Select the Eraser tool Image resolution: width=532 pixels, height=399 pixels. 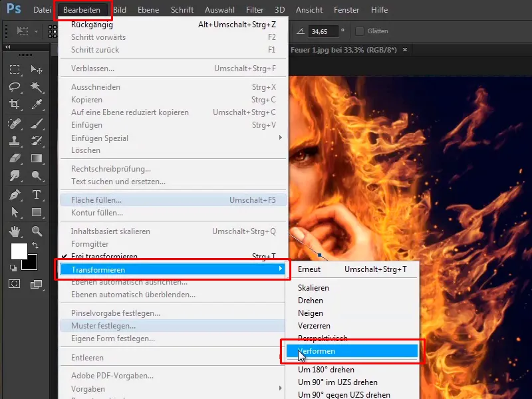(x=15, y=158)
